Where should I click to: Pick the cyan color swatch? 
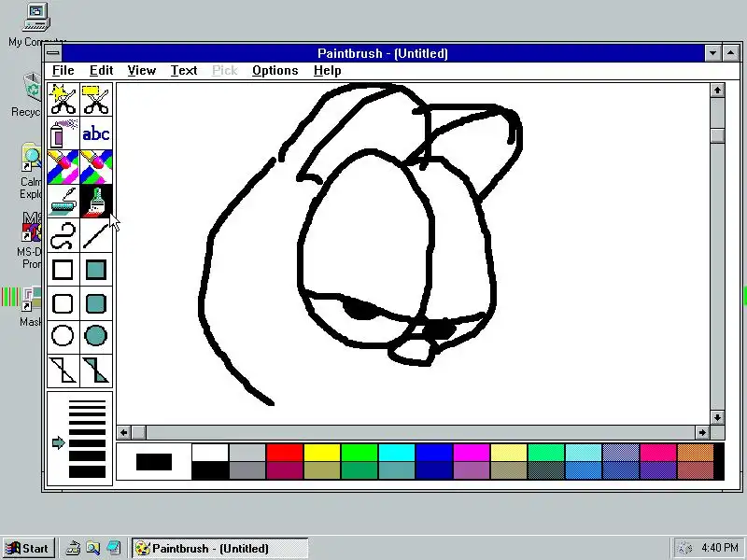click(x=397, y=453)
